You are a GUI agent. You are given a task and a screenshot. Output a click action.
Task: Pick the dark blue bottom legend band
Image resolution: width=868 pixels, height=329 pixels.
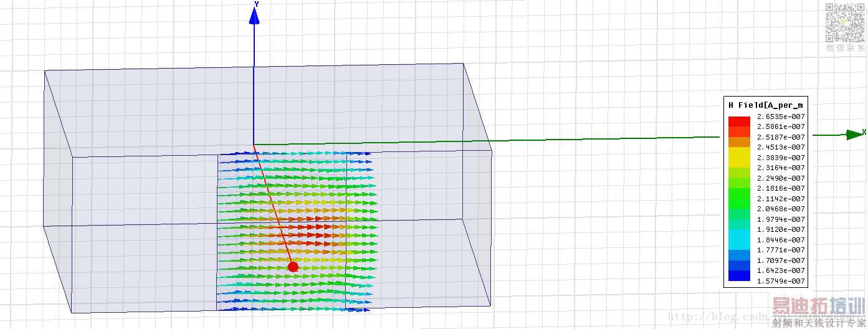point(739,276)
